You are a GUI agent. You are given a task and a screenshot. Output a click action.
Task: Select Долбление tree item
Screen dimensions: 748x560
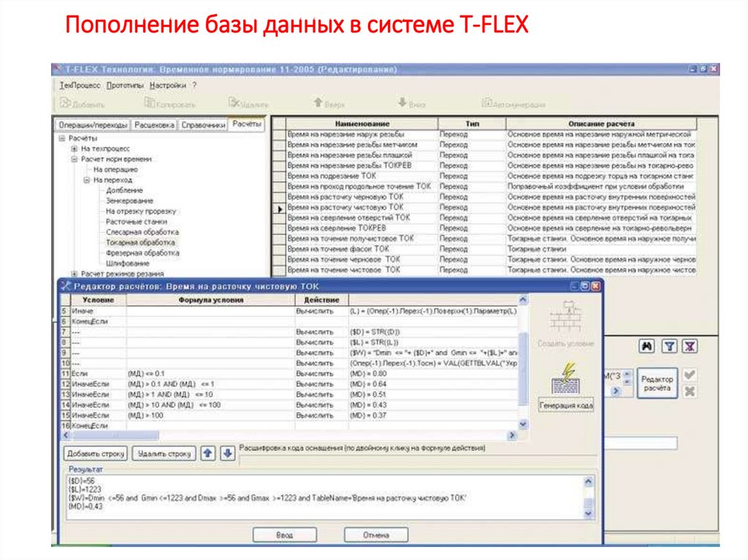[124, 191]
